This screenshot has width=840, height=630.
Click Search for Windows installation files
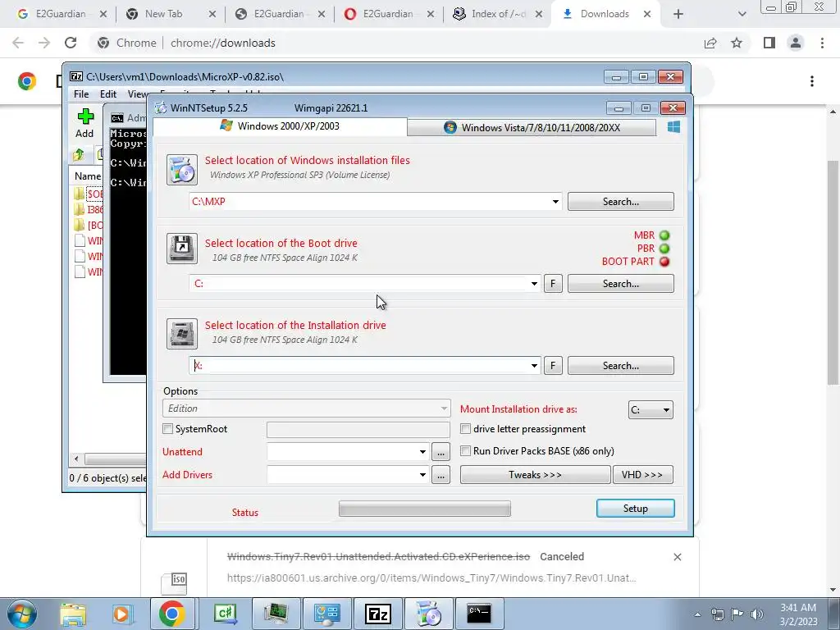click(621, 202)
